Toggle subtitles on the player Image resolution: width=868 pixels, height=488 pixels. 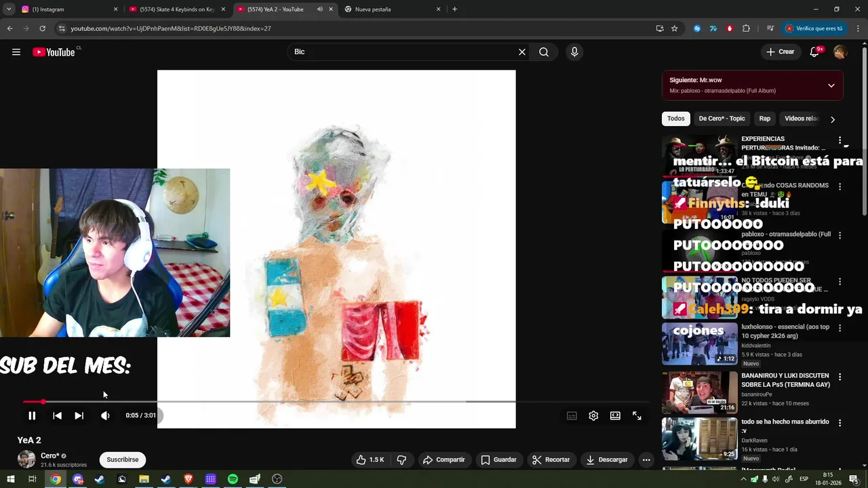pyautogui.click(x=572, y=415)
